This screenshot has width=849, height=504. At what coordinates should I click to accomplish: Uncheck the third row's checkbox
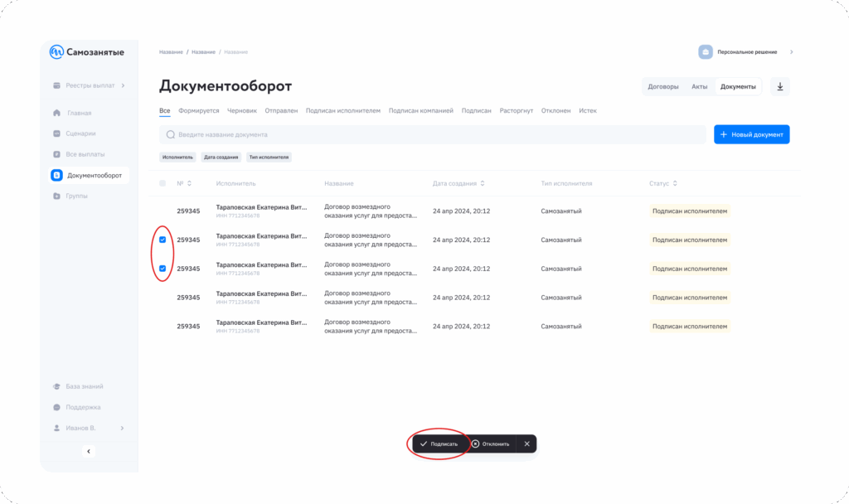(x=163, y=269)
